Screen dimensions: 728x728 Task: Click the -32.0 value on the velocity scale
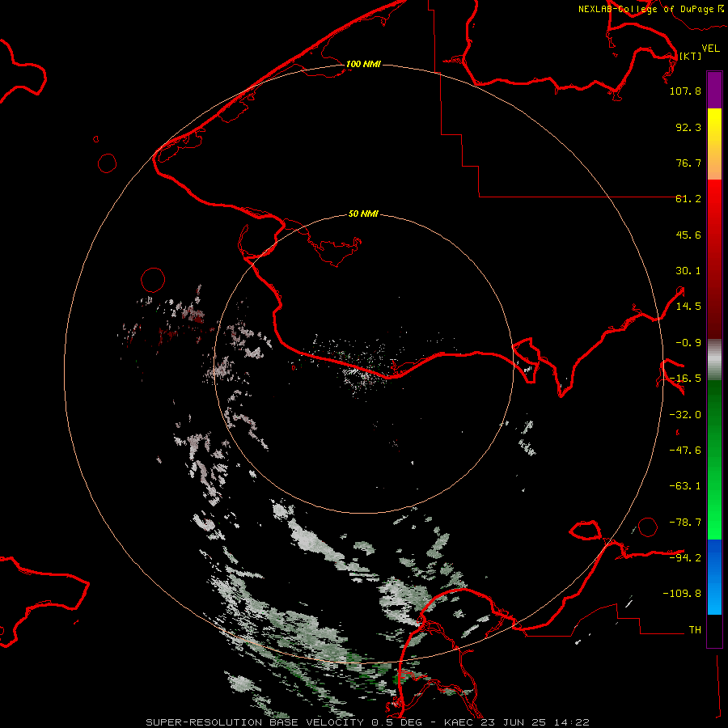(685, 415)
